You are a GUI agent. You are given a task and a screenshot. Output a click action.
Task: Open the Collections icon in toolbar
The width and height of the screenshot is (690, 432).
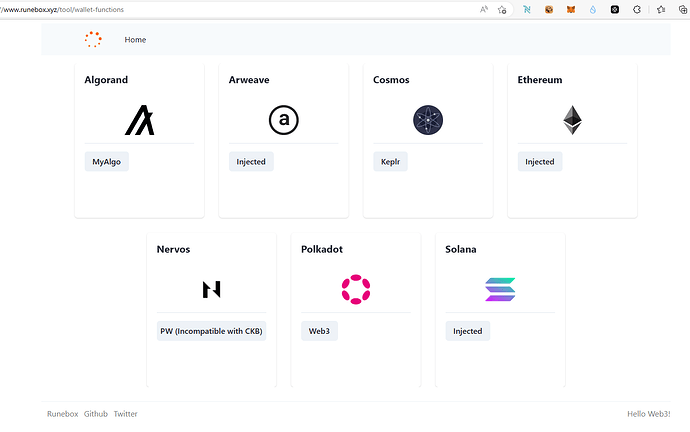[683, 9]
